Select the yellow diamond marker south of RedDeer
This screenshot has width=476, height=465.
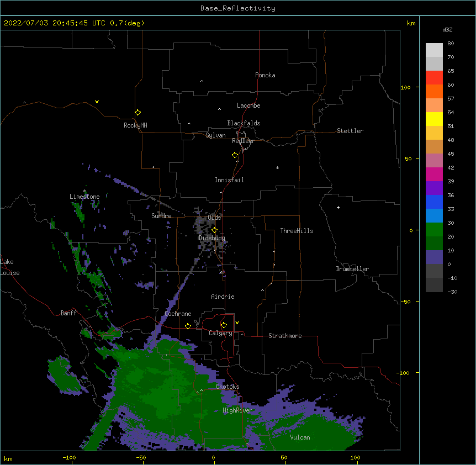click(x=235, y=155)
